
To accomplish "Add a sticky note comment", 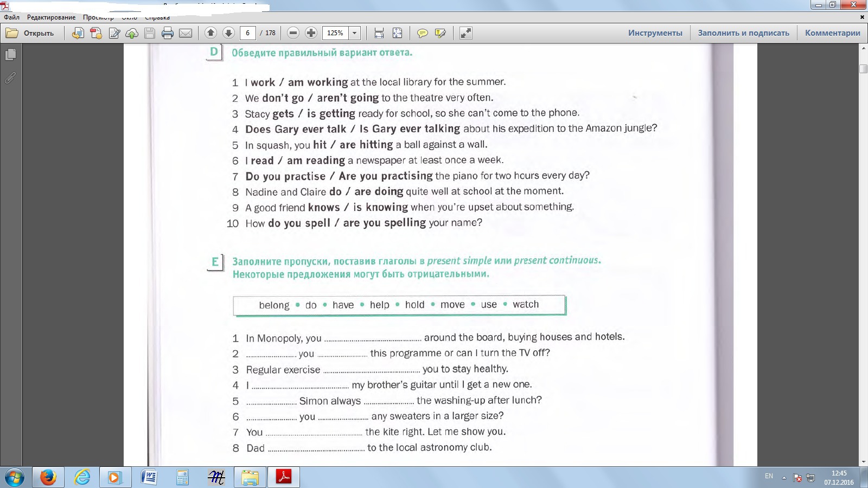I will [422, 33].
